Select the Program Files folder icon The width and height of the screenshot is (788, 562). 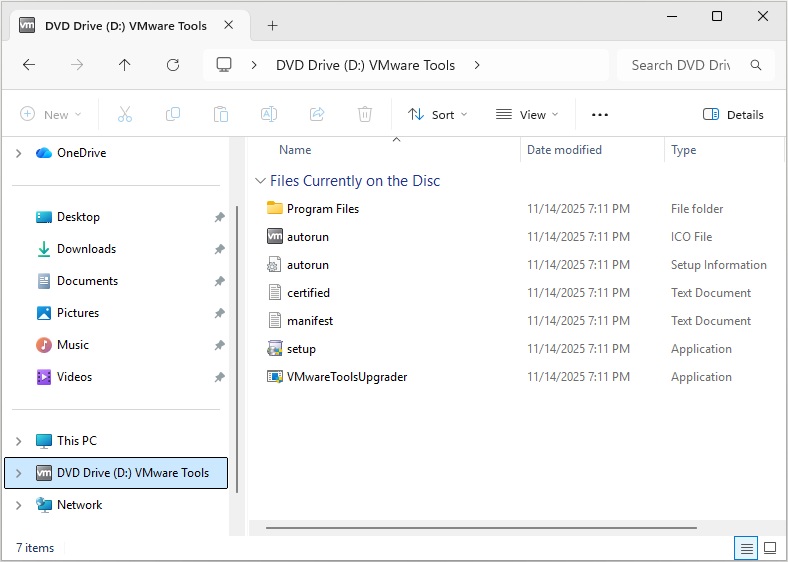tap(274, 208)
